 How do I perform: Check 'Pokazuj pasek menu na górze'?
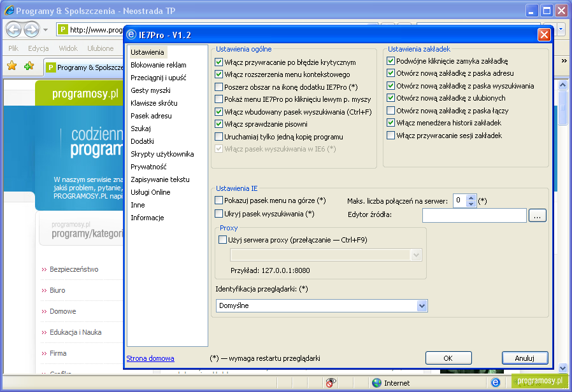pyautogui.click(x=219, y=200)
